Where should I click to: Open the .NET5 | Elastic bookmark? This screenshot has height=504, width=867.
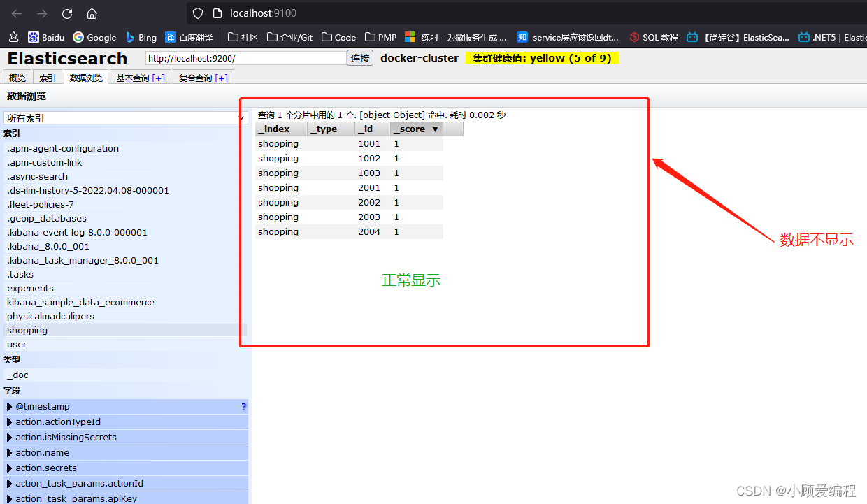833,37
